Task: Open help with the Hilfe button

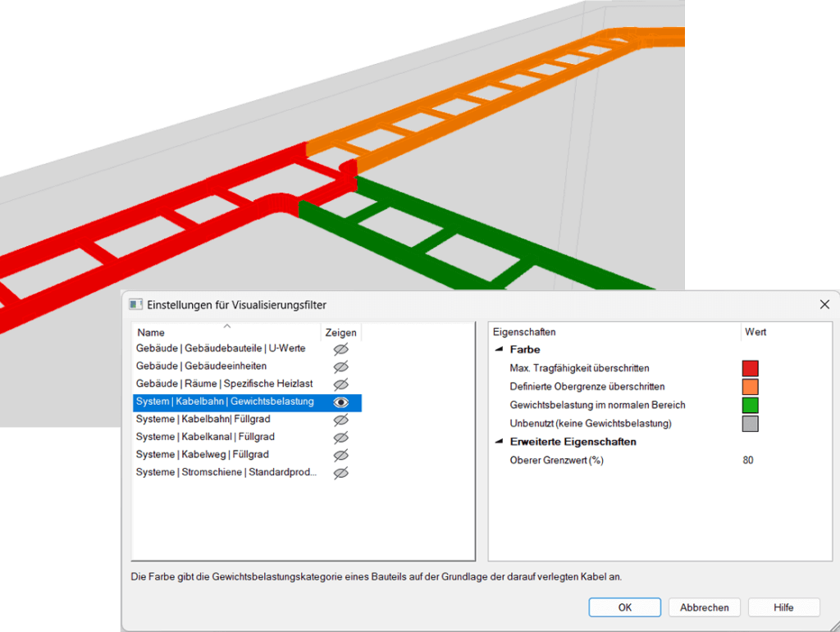Action: click(783, 607)
